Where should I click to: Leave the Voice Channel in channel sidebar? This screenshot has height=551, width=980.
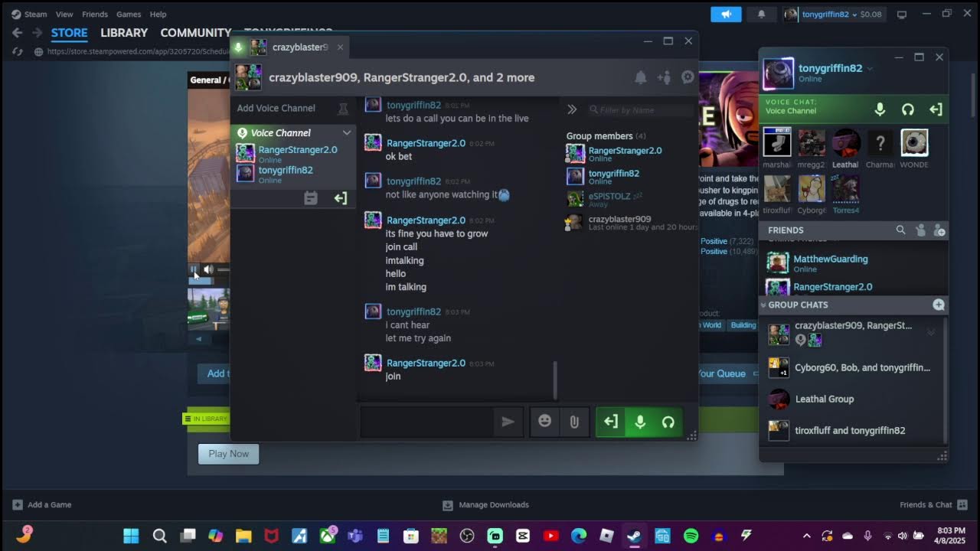[340, 198]
